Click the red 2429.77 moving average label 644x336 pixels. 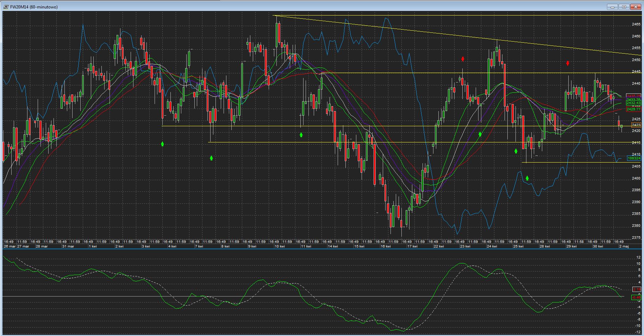tap(633, 110)
